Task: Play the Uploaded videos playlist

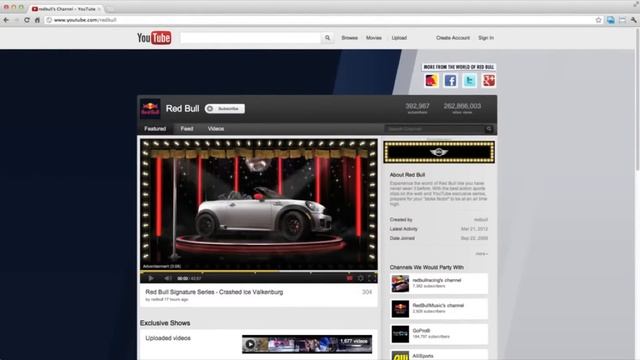Action: (250, 344)
